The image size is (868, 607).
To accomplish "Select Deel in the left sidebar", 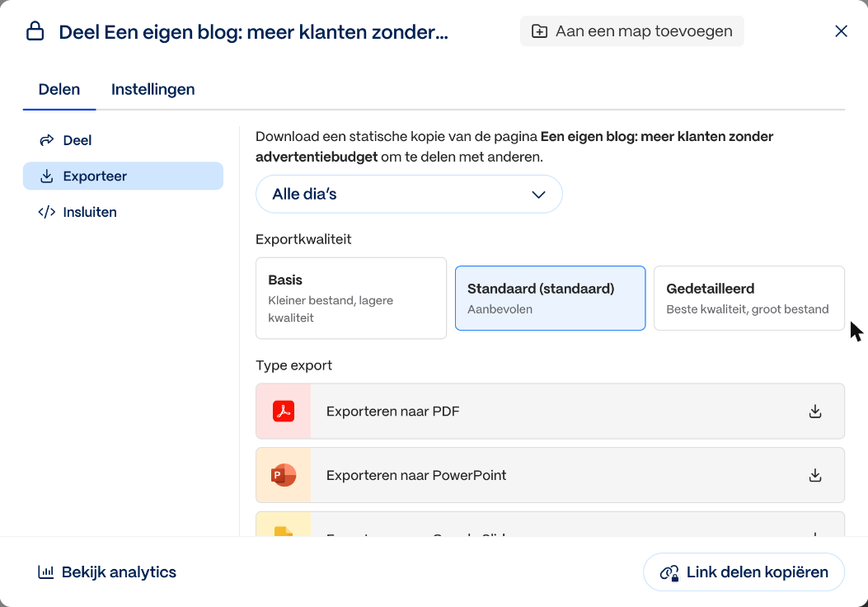I will point(123,140).
